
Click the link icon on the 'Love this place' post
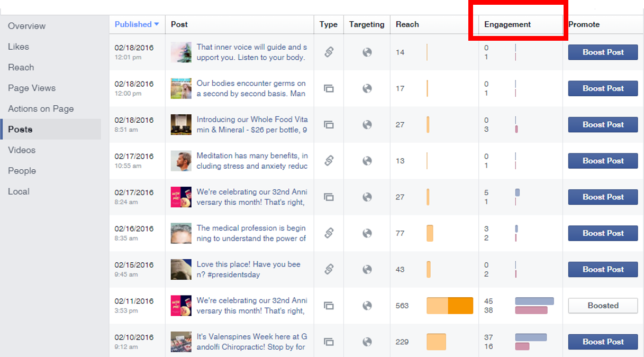click(x=329, y=269)
